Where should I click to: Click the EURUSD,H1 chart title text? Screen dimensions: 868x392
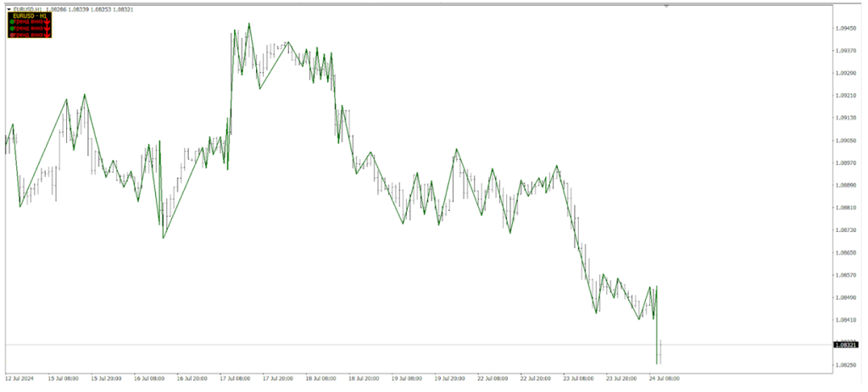[29, 8]
